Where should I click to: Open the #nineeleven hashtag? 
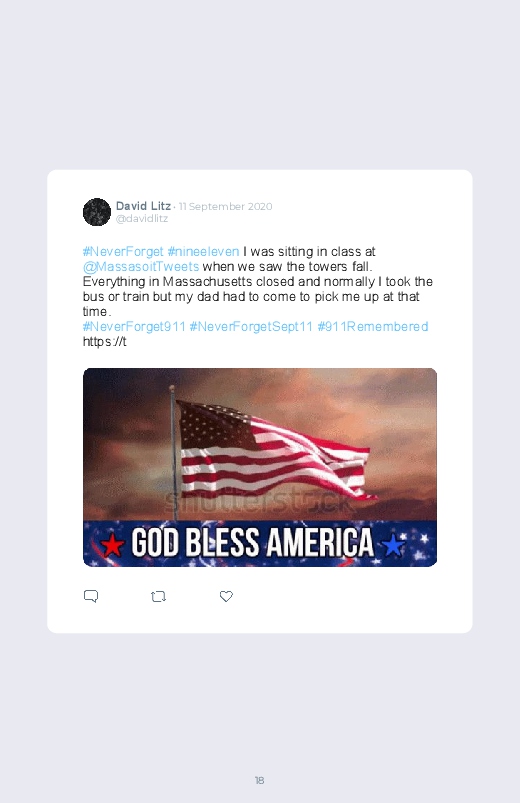point(203,252)
